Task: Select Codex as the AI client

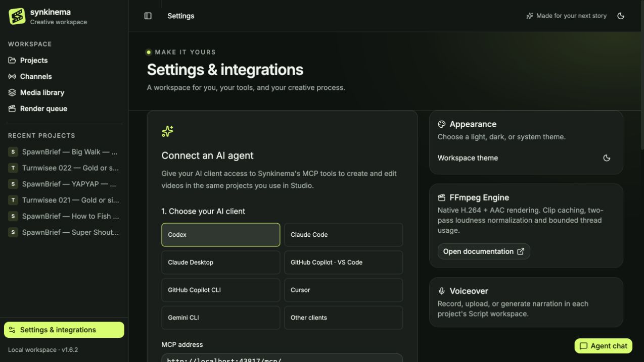Action: tap(220, 235)
